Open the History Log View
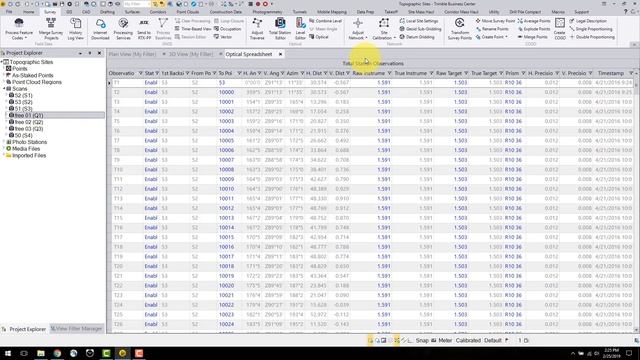 76,29
